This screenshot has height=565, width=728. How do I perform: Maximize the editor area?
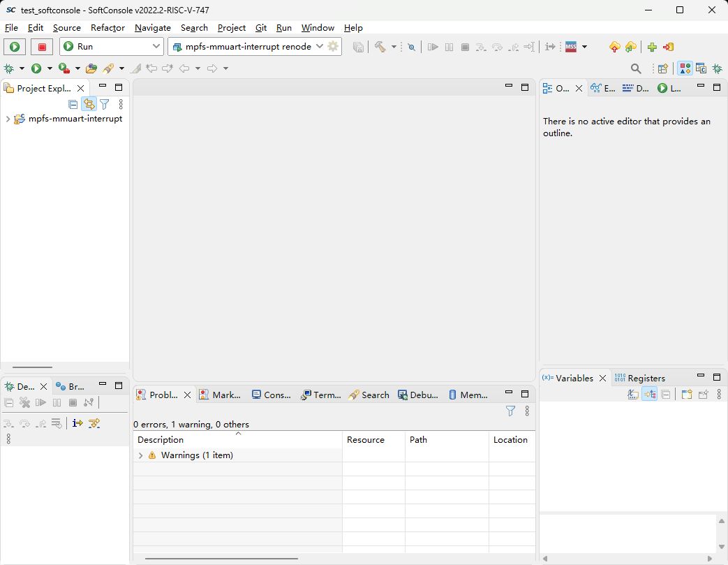(x=525, y=87)
